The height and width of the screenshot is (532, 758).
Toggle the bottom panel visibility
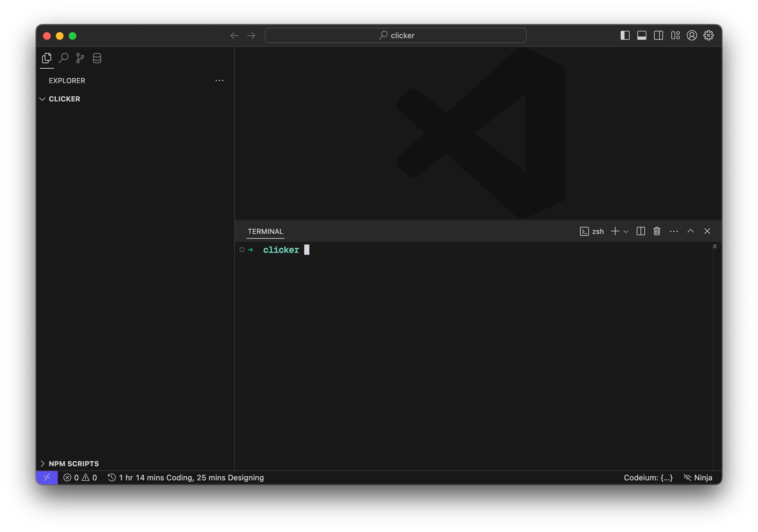click(x=642, y=35)
